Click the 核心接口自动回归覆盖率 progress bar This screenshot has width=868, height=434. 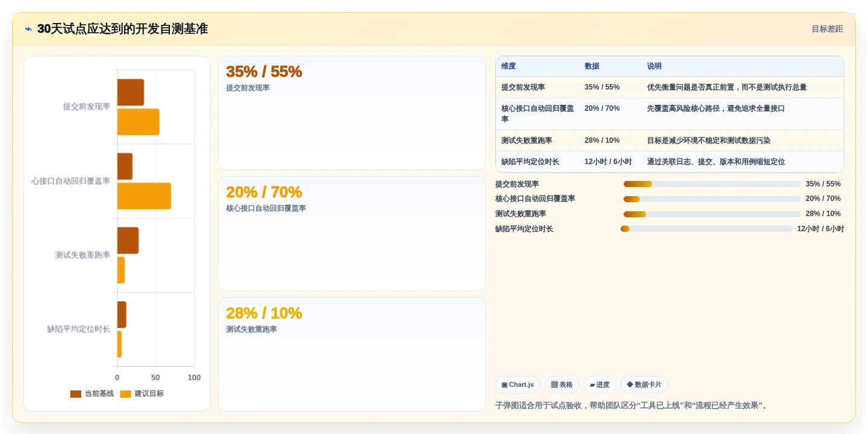(712, 199)
